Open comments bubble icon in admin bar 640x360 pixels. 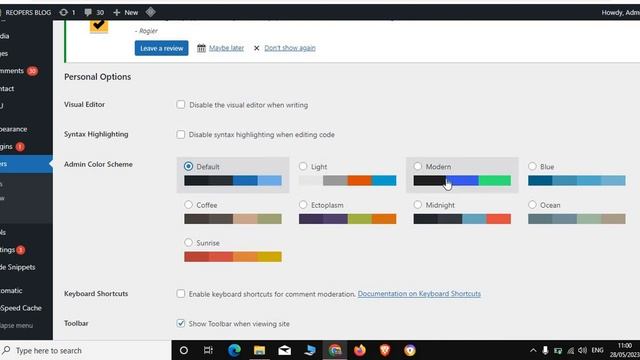click(88, 12)
